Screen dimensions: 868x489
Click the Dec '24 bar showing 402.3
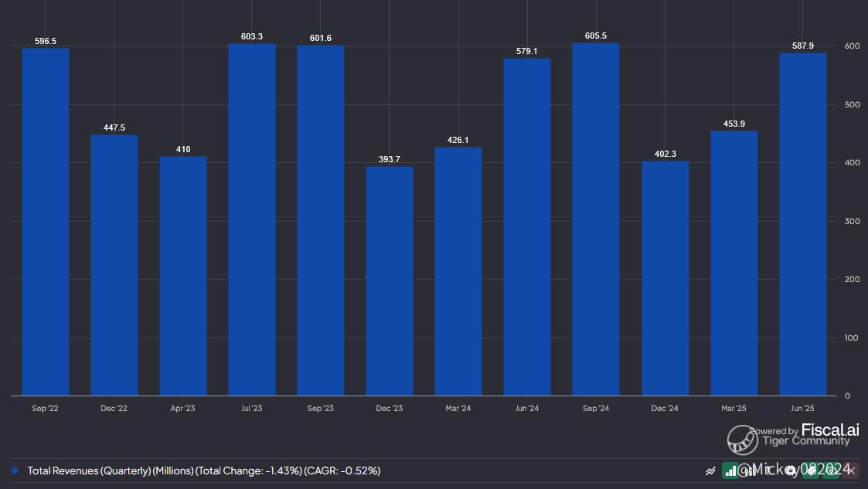[665, 278]
